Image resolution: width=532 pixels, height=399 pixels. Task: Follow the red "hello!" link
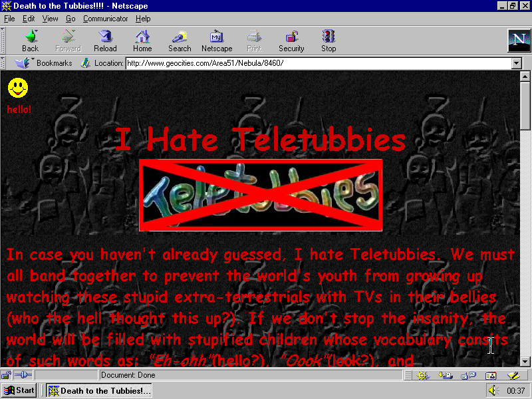coord(19,109)
